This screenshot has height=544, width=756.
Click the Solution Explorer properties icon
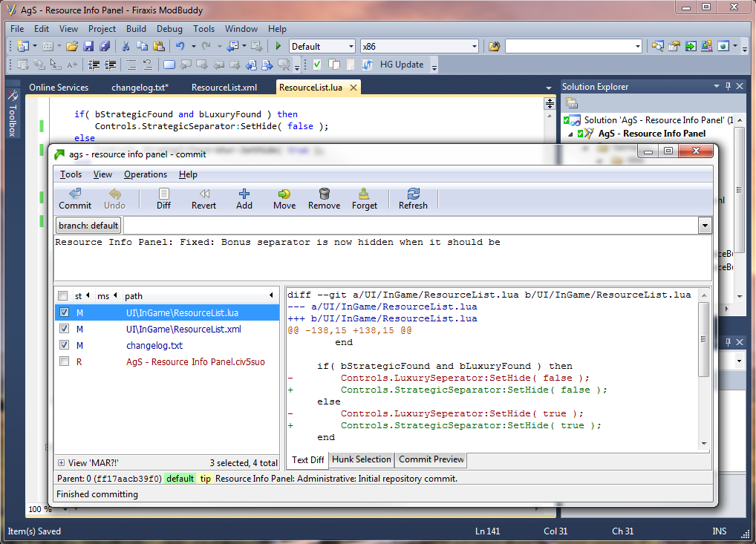572,103
